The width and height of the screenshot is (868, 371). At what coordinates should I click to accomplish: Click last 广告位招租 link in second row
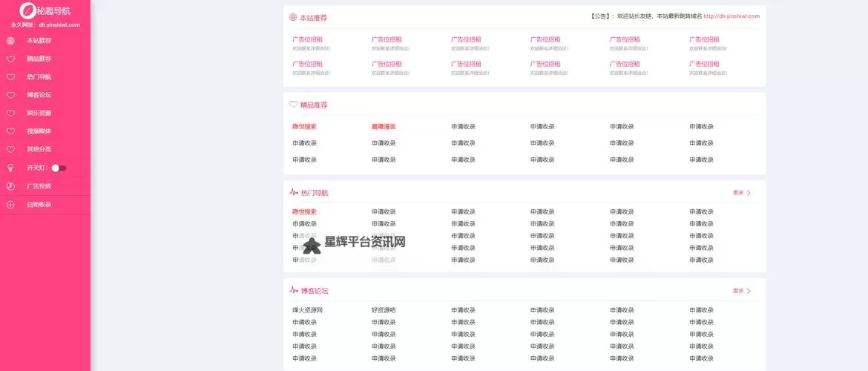click(x=704, y=64)
